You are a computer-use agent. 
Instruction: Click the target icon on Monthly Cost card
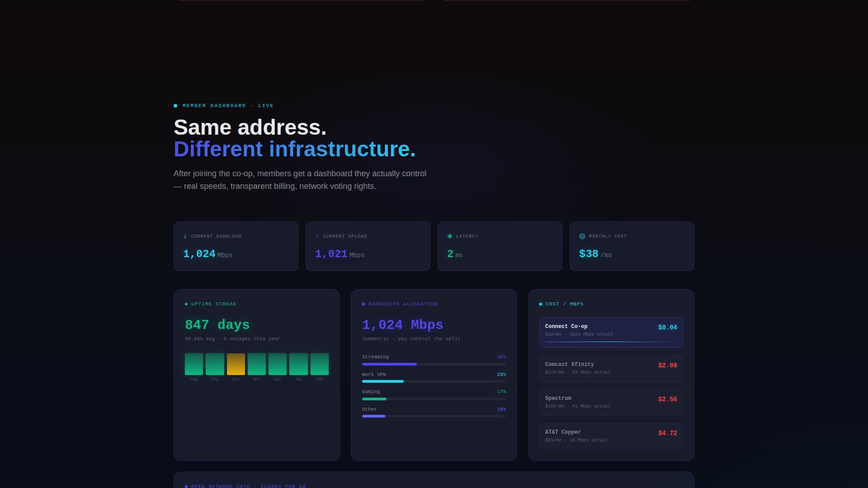(581, 236)
